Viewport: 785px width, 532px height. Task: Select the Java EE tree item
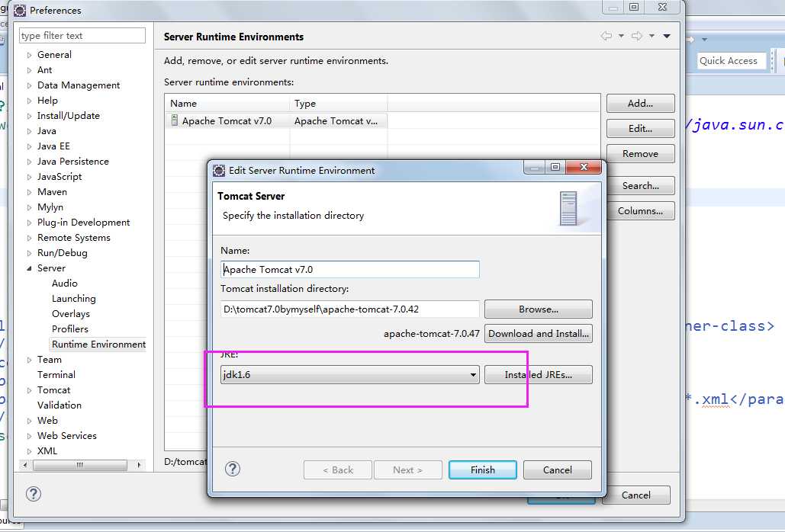pyautogui.click(x=53, y=146)
